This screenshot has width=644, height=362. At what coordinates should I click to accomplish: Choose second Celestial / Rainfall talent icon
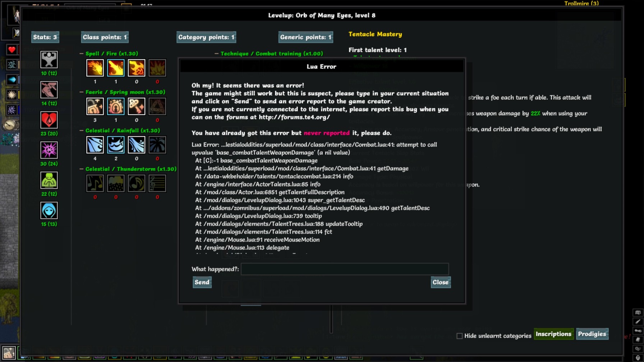tap(116, 145)
